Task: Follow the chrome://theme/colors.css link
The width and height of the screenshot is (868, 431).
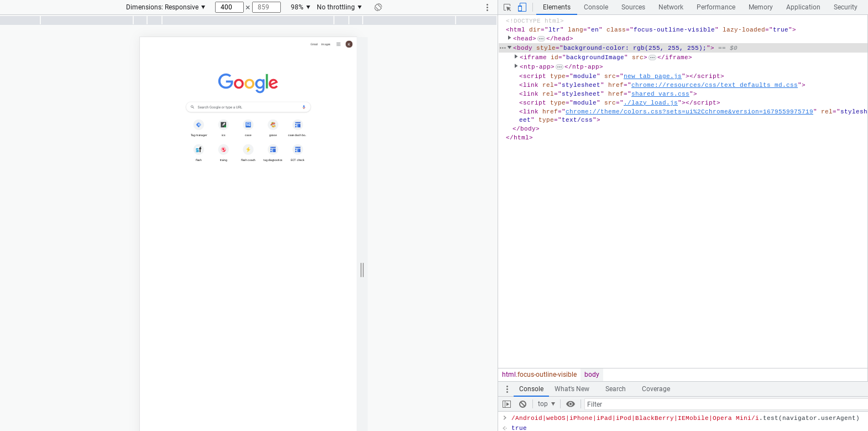Action: click(x=689, y=112)
